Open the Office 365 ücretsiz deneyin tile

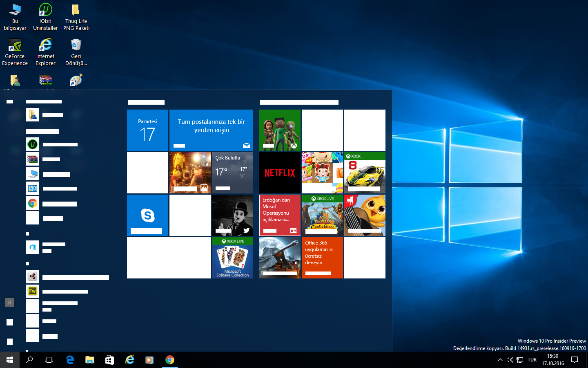tap(322, 258)
